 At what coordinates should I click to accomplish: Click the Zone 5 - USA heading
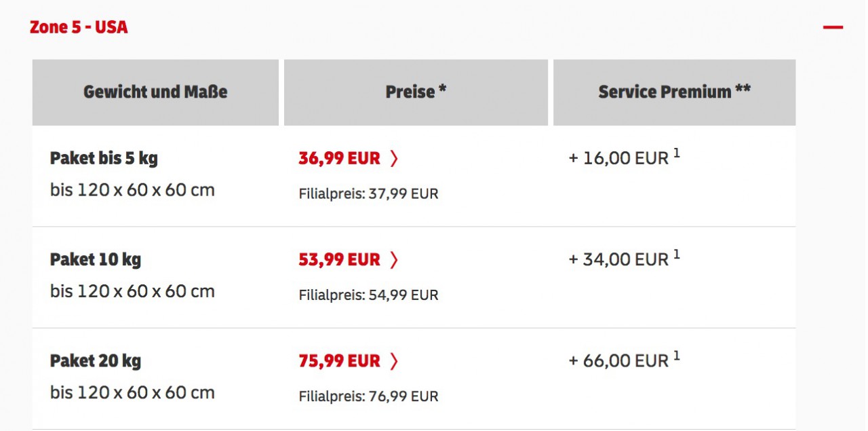click(79, 27)
